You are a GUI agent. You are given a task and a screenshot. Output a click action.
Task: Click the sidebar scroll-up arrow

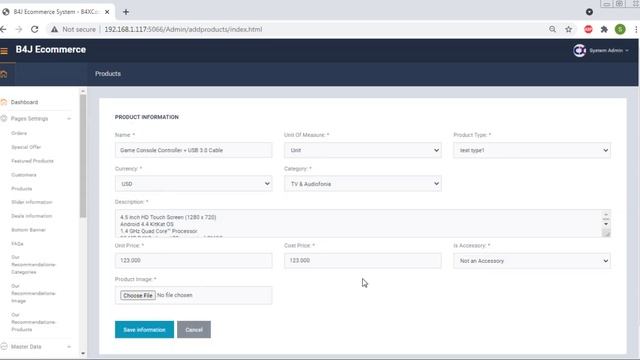click(83, 91)
